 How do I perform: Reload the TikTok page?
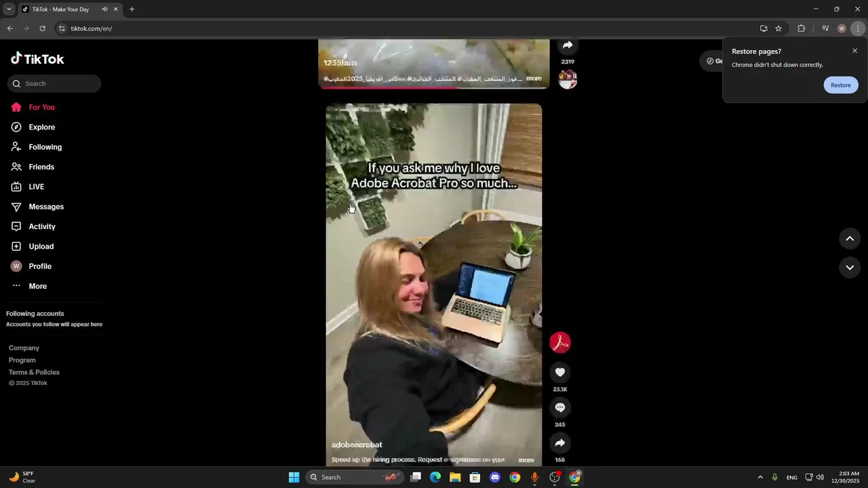click(x=42, y=28)
